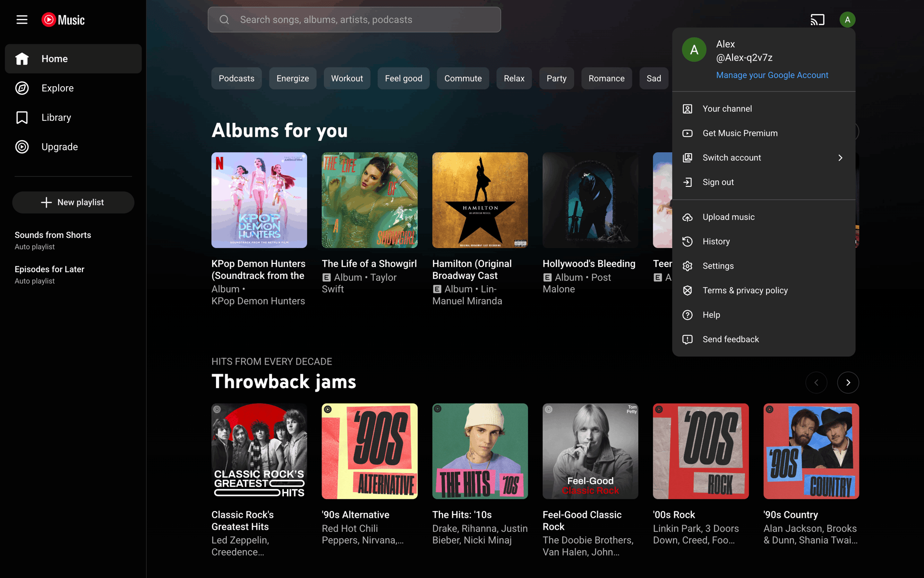924x578 pixels.
Task: Show next Throwback jams with right arrow
Action: tap(848, 383)
